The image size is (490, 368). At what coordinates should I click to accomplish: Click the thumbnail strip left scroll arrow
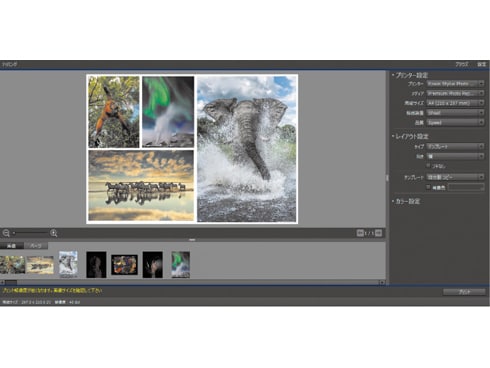click(2, 282)
